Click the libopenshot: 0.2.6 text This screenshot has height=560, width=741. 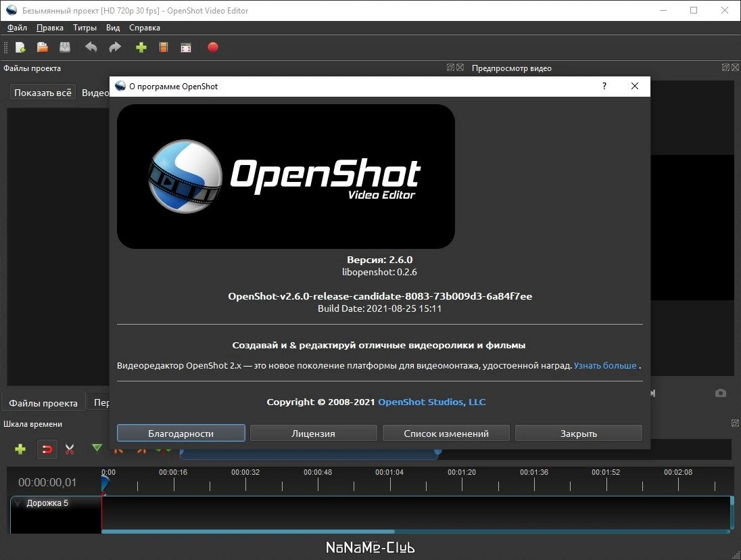[x=379, y=272]
